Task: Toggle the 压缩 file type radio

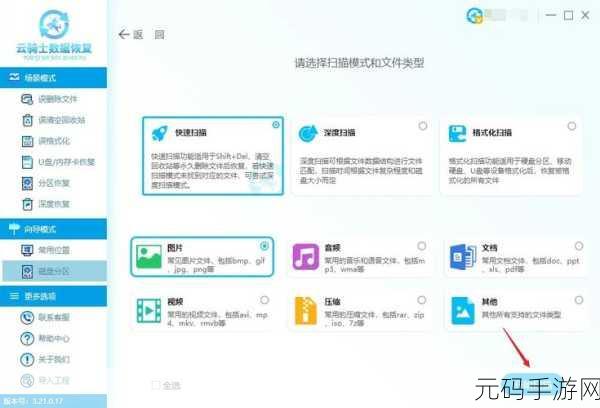Action: coord(422,300)
